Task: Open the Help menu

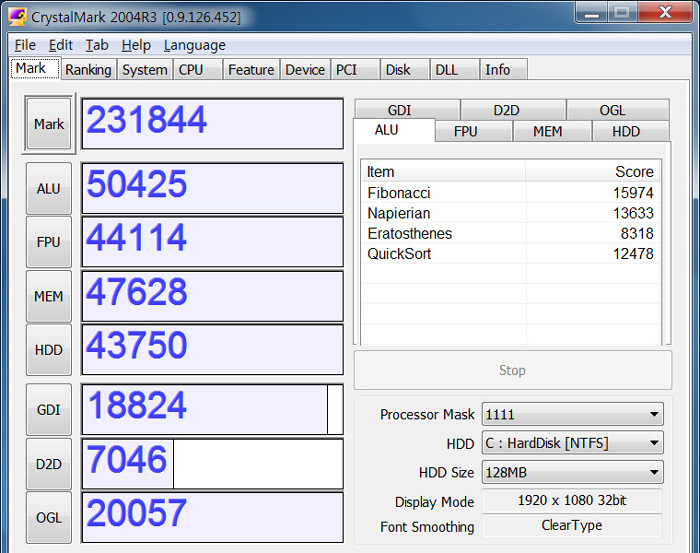Action: (136, 45)
